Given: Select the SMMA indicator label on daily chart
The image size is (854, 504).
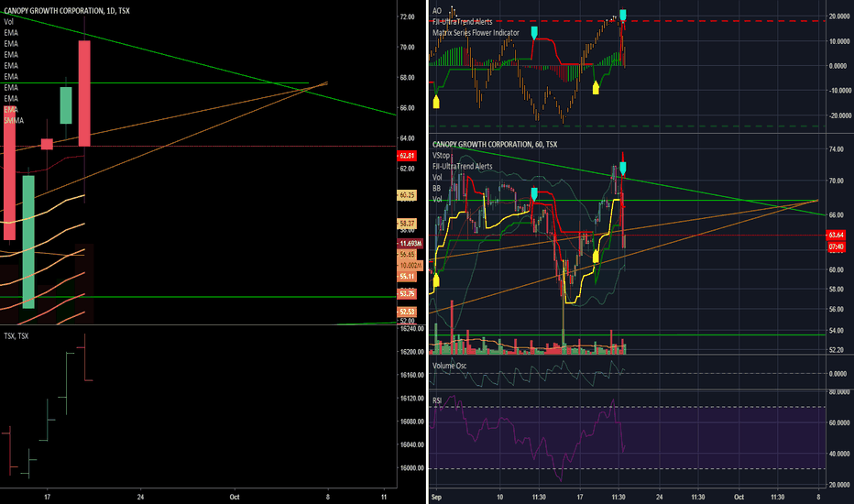Looking at the screenshot, I should click(14, 120).
